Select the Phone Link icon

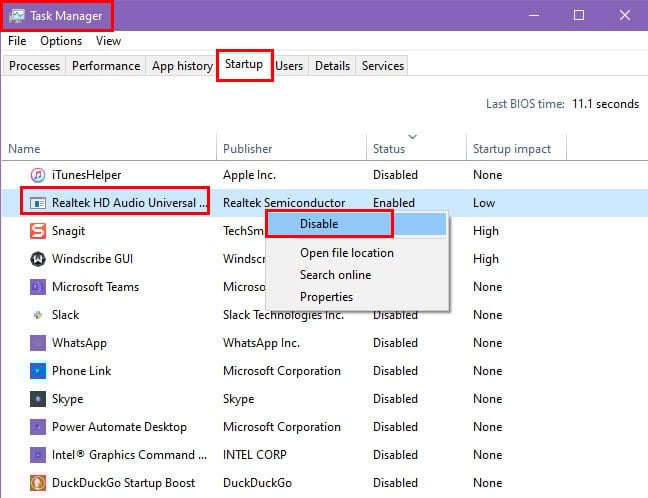click(x=38, y=371)
